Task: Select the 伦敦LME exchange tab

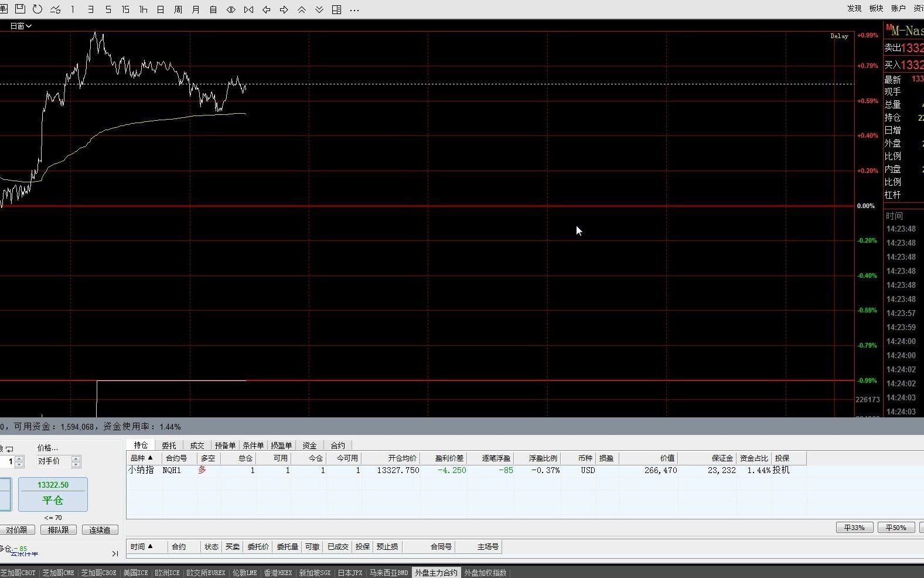Action: [245, 573]
